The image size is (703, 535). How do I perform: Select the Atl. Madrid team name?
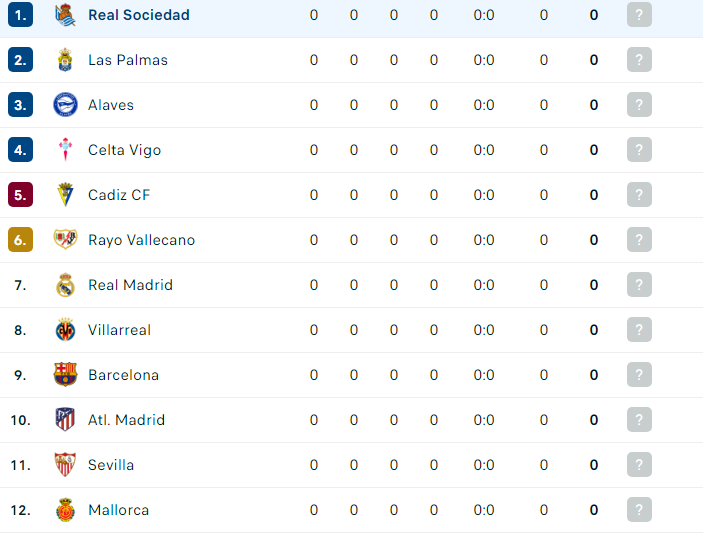pyautogui.click(x=126, y=420)
